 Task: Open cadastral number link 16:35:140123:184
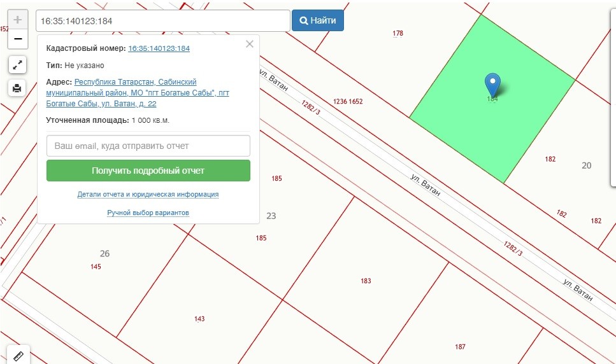point(159,48)
